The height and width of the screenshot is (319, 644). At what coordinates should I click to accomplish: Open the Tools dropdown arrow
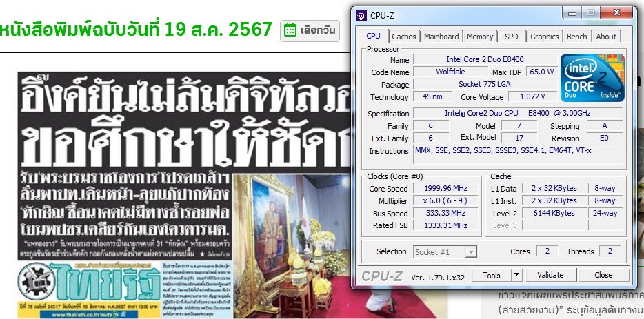516,275
